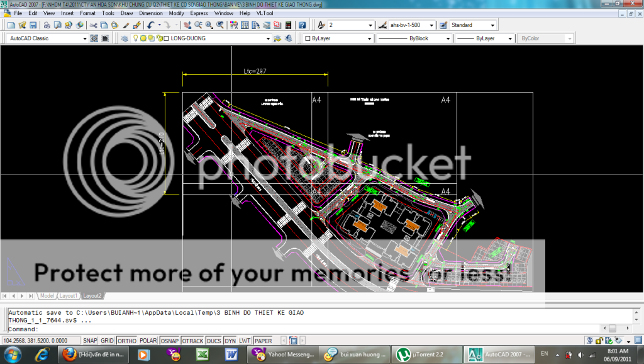Open the Express menu
Image resolution: width=644 pixels, height=364 pixels.
pos(199,13)
